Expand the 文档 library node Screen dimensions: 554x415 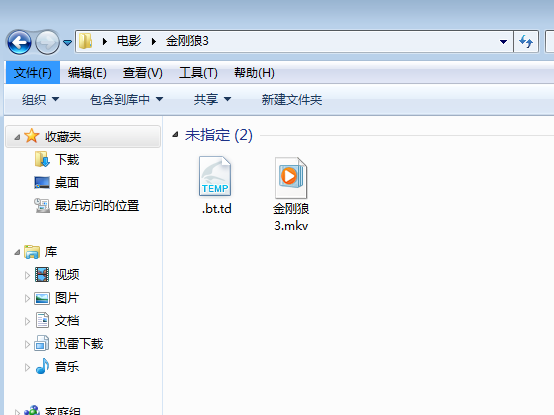tap(27, 321)
